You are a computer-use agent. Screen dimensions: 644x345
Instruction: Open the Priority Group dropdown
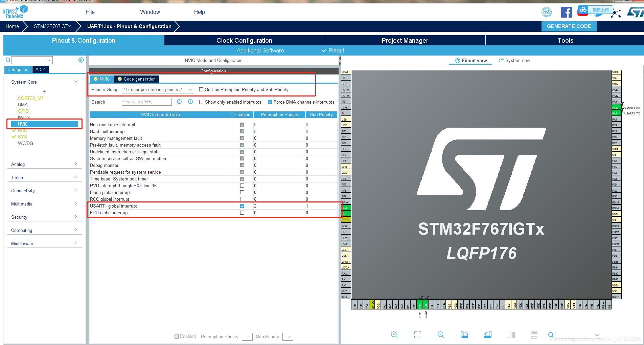pos(158,89)
